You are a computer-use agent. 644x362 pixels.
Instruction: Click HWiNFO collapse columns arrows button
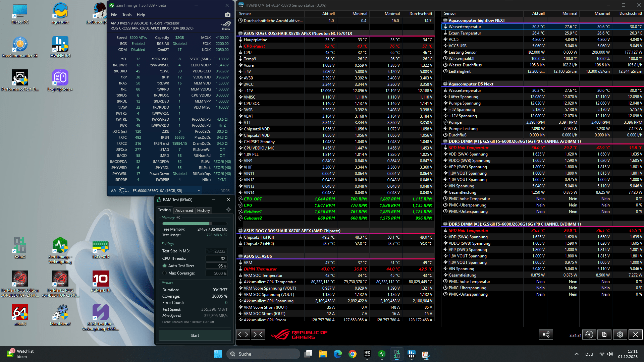click(258, 334)
